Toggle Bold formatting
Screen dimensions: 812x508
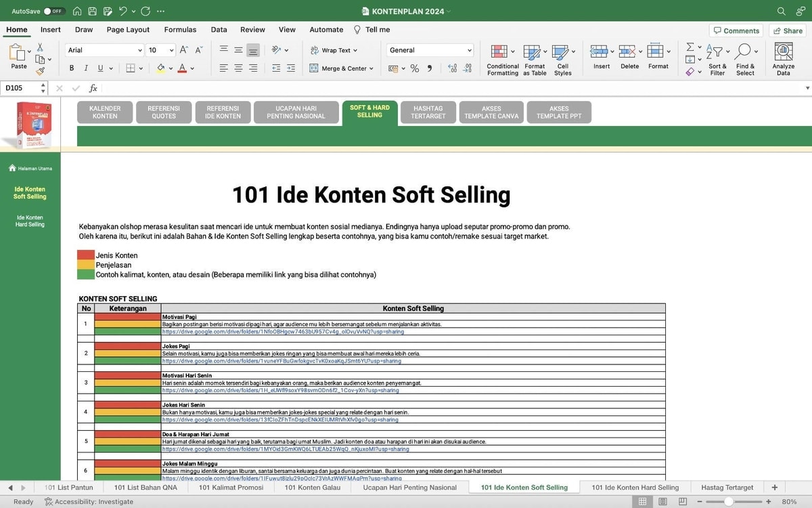pyautogui.click(x=72, y=68)
